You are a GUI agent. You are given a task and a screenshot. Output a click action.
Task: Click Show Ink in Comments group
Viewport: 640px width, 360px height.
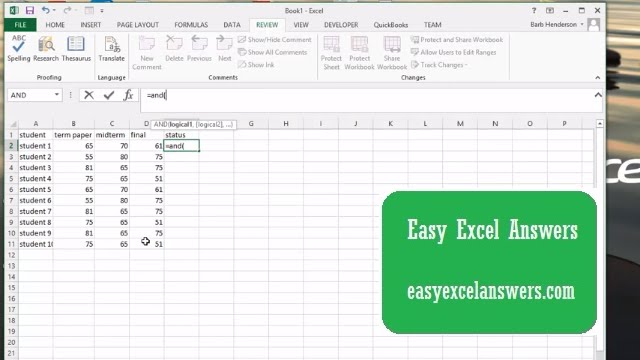(x=256, y=64)
